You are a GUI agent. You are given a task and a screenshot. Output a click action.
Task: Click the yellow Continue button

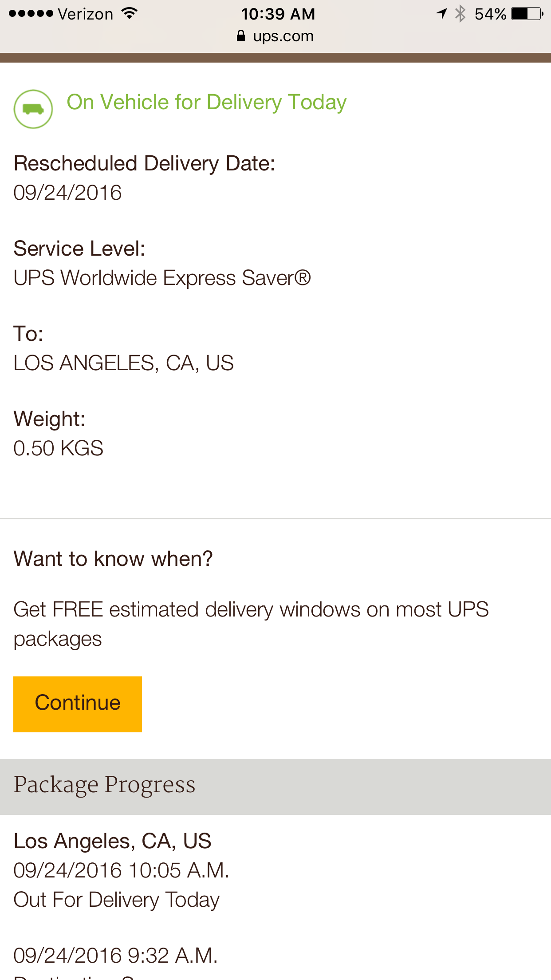[x=78, y=704]
